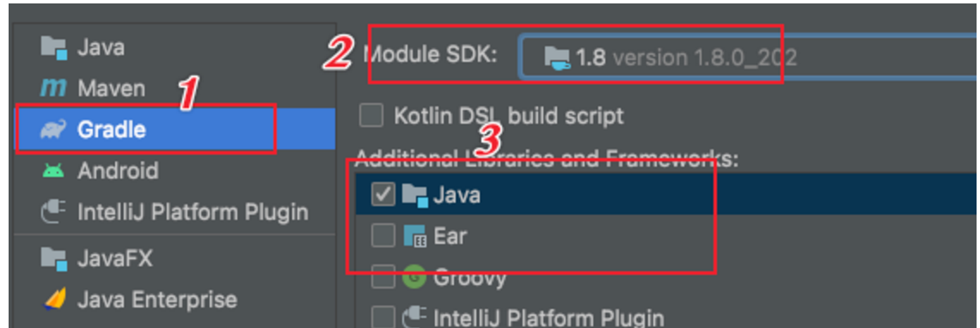Check IntelliJ Platform Plugin framework checkbox

[383, 318]
